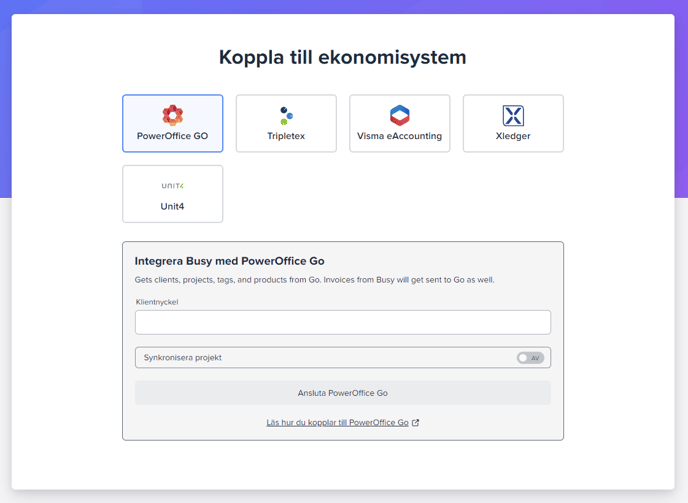Click the Visma eAccounting hexagon logo

399,115
